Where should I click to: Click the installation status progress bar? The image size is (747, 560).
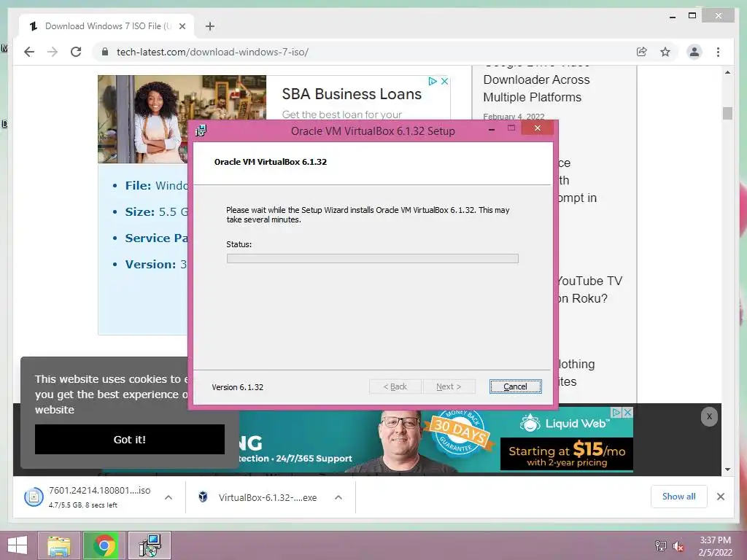(x=373, y=259)
